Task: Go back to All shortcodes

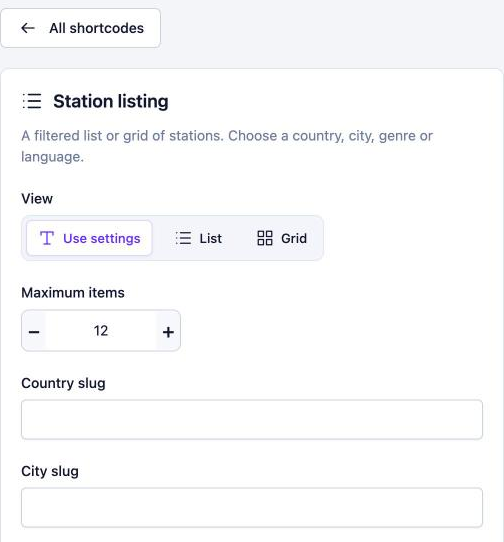Action: click(x=81, y=28)
